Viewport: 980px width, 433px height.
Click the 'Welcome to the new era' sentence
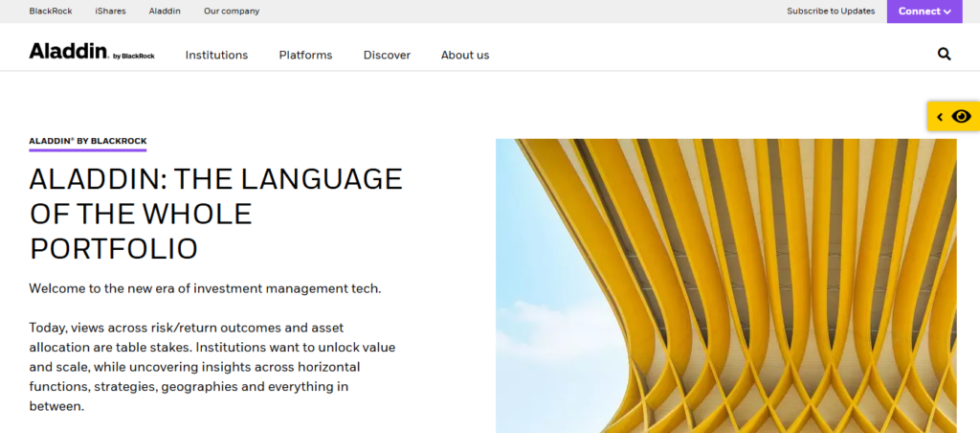tap(205, 288)
